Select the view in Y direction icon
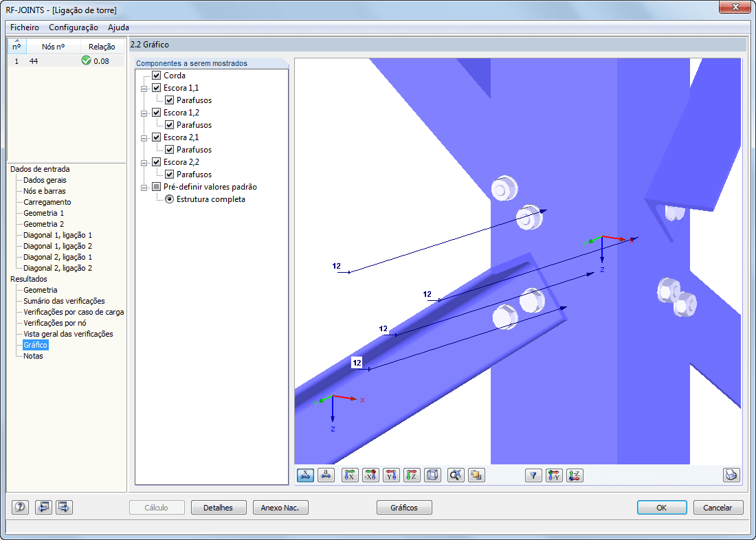This screenshot has height=540, width=756. pyautogui.click(x=390, y=475)
